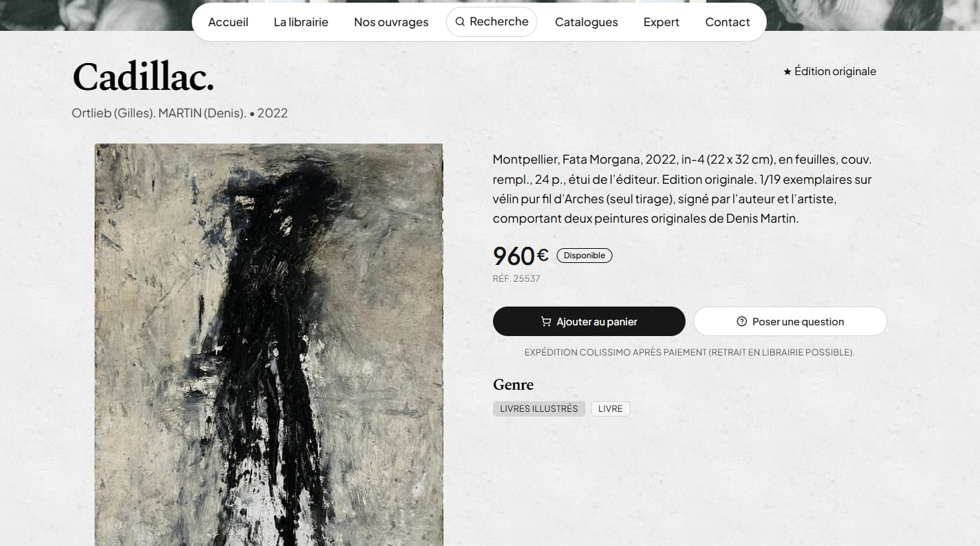The image size is (980, 546).
Task: Click Poser une question button
Action: pos(790,321)
